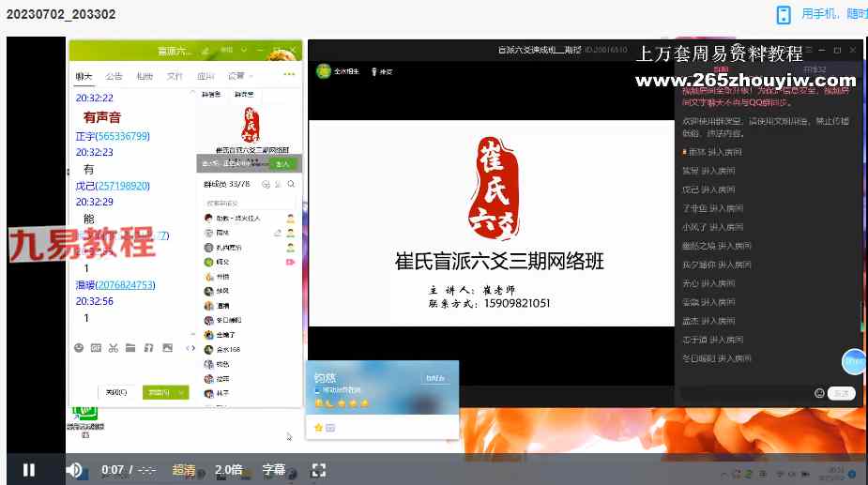This screenshot has width=868, height=485.
Task: Click the GIF icon in chat toolbar
Action: 96,348
